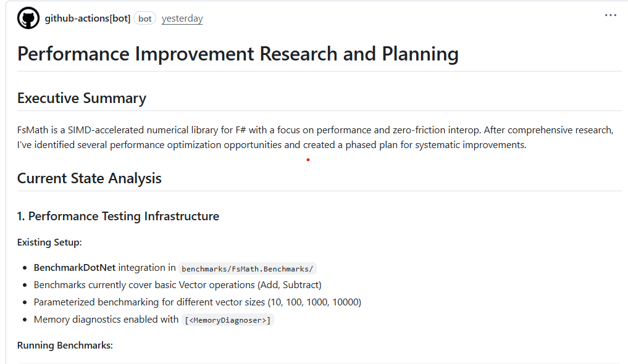Click the [<MemoryDiagnoser>] code snippet
The image size is (628, 364).
point(227,320)
